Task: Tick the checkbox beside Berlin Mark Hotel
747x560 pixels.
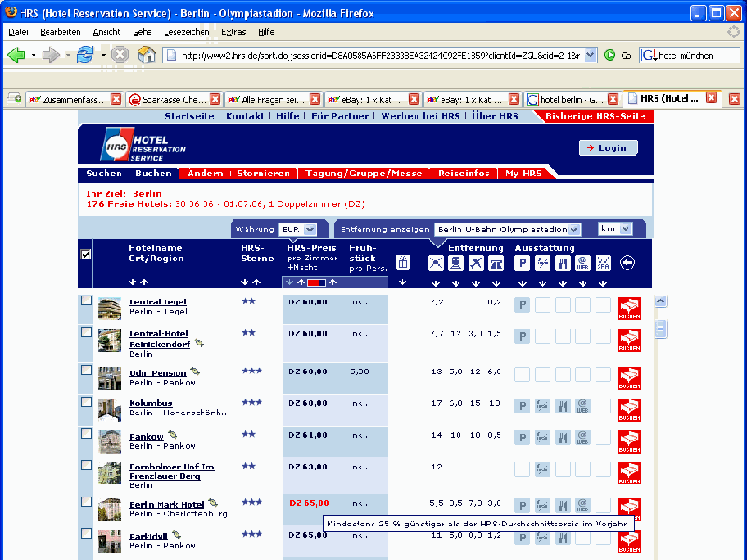Action: [86, 501]
